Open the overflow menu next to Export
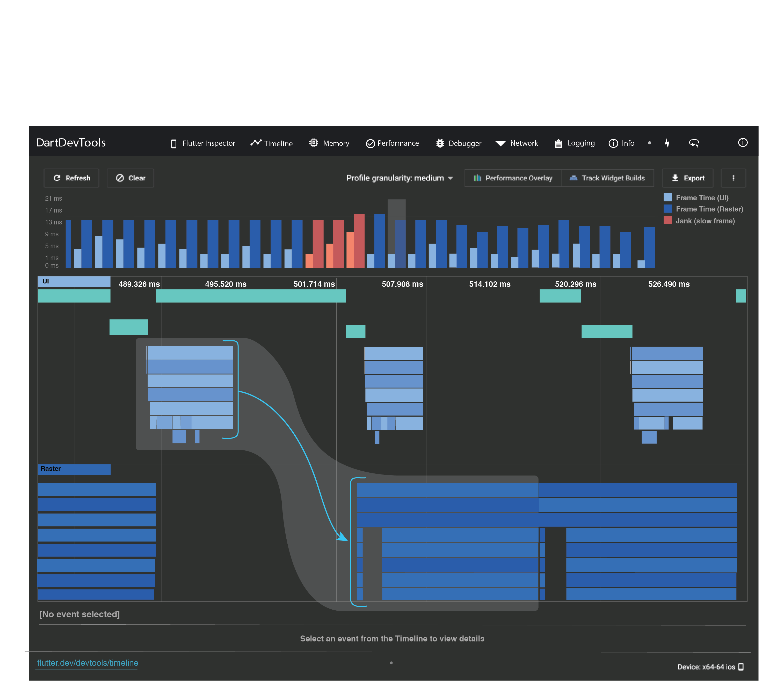Image resolution: width=784 pixels, height=687 pixels. click(x=733, y=178)
